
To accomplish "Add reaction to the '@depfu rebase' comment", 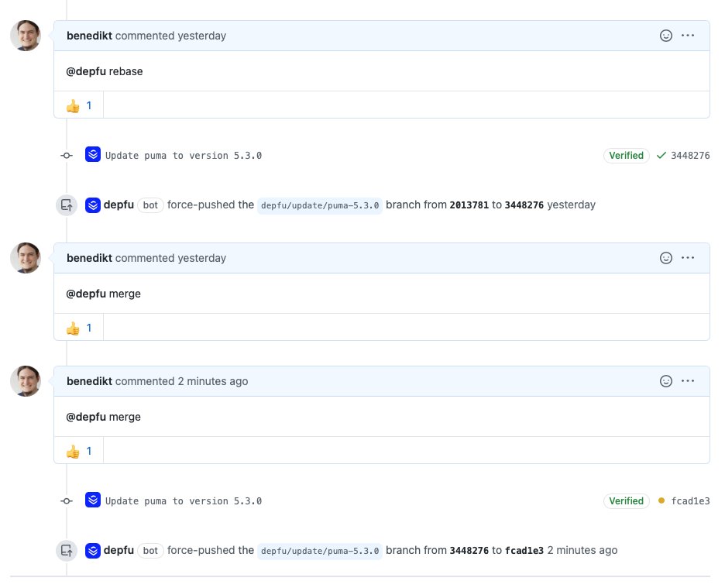I will pos(666,36).
